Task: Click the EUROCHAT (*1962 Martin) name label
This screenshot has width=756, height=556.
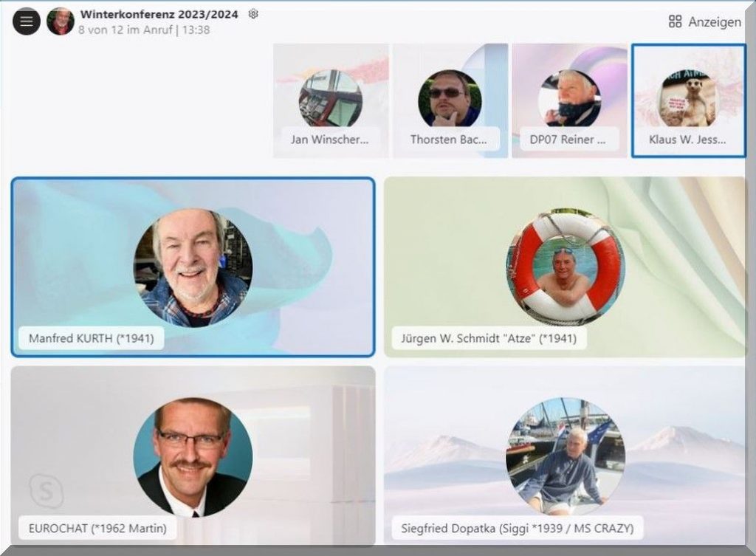Action: (x=97, y=528)
